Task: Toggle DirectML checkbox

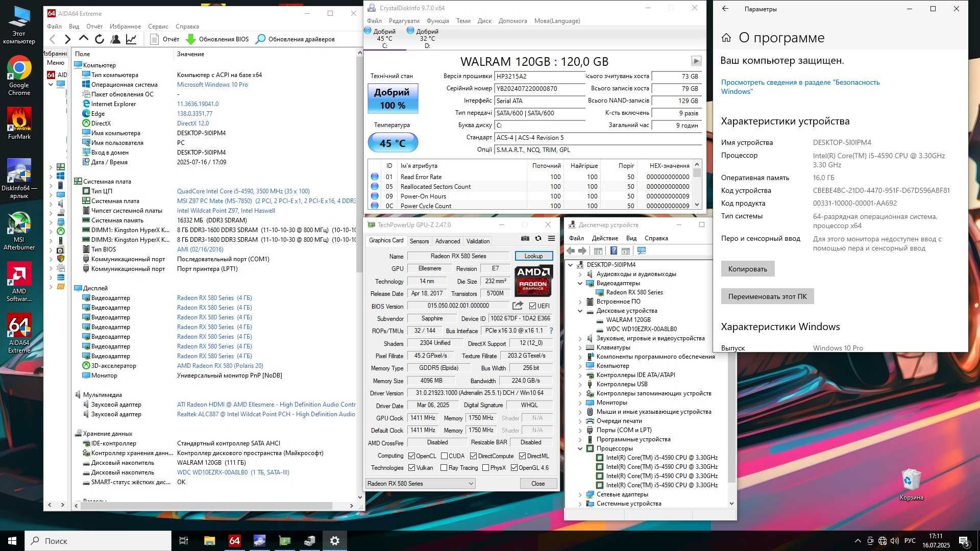Action: coord(522,456)
